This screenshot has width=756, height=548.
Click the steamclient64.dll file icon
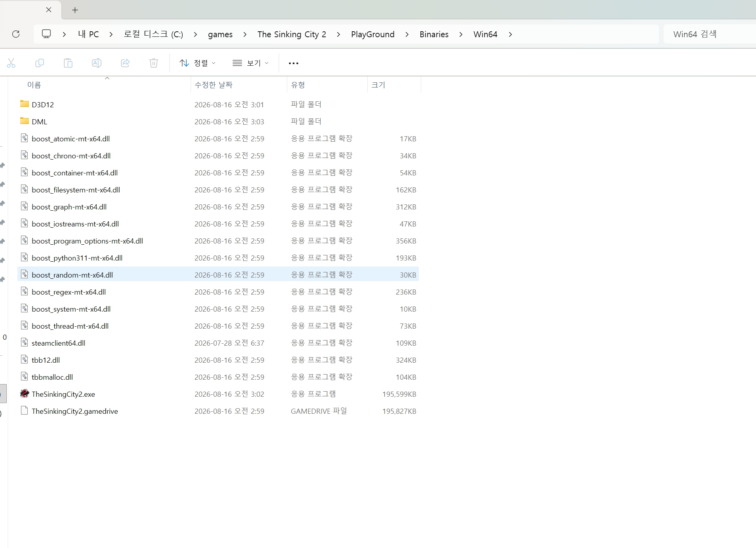tap(25, 342)
